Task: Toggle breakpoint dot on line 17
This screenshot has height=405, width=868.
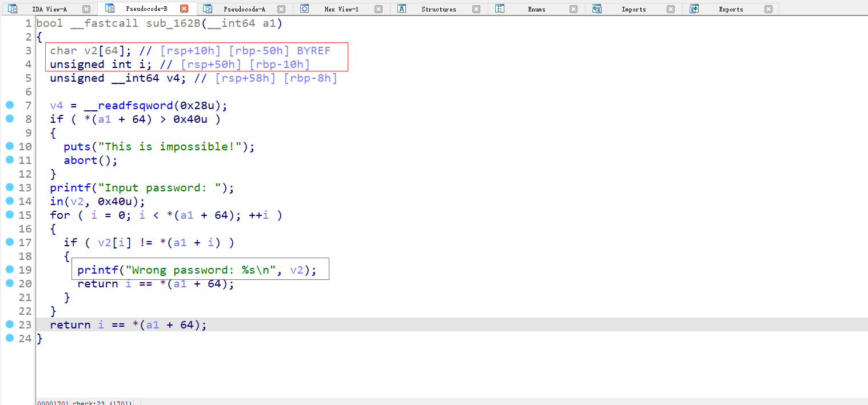Action: (x=9, y=242)
